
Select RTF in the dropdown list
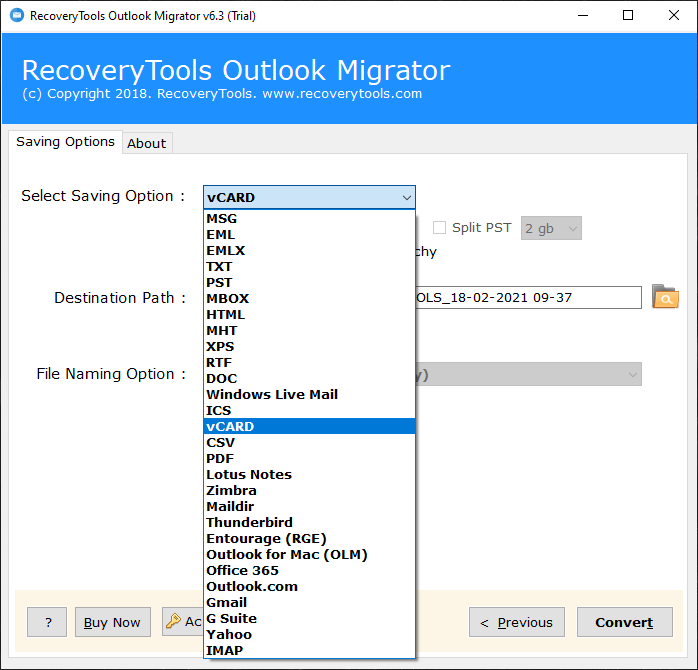[x=309, y=363]
